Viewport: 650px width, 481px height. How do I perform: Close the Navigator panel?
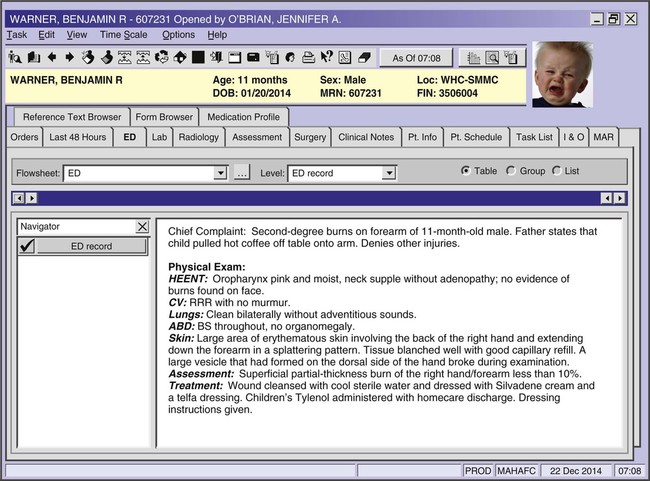pyautogui.click(x=142, y=227)
